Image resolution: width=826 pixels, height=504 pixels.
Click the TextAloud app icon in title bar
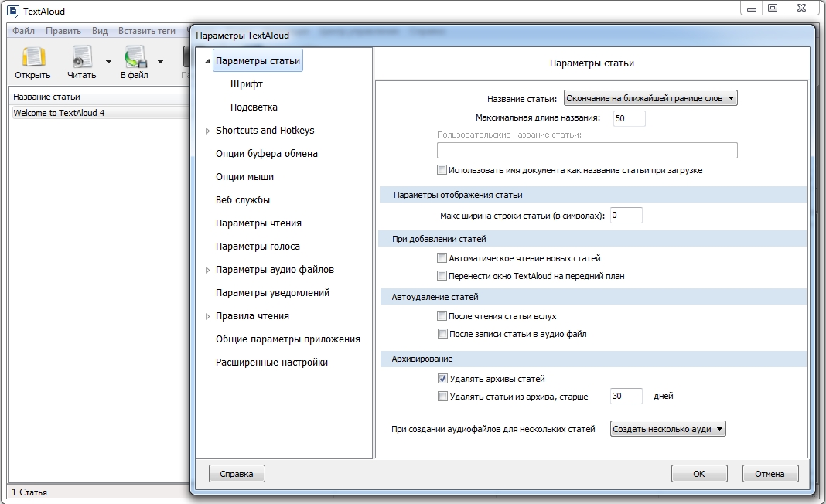(x=12, y=11)
